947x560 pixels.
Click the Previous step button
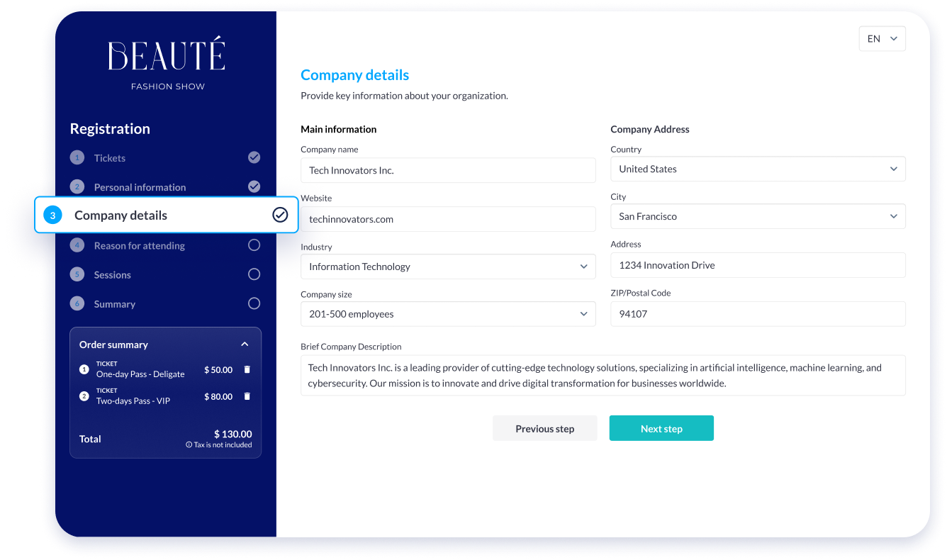click(x=544, y=428)
